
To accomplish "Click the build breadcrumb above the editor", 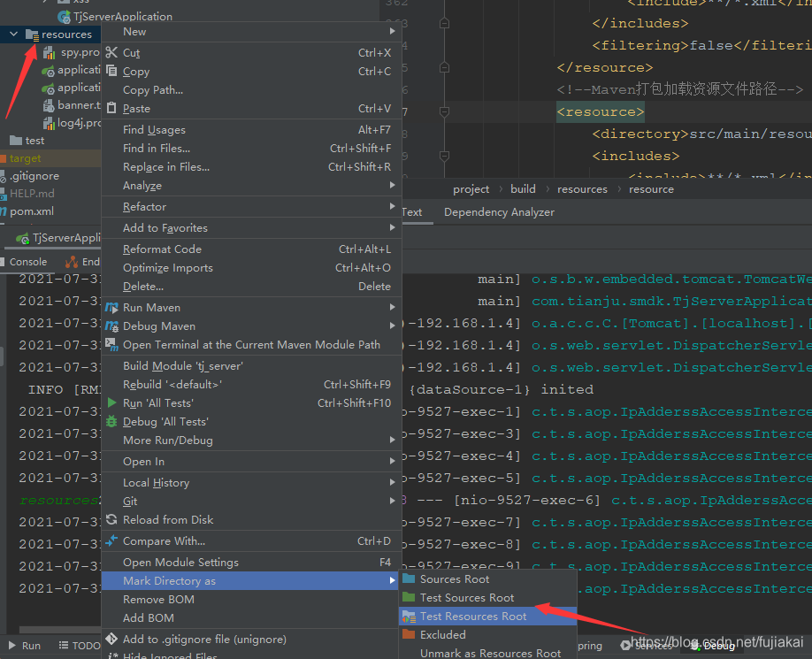I will pos(523,188).
